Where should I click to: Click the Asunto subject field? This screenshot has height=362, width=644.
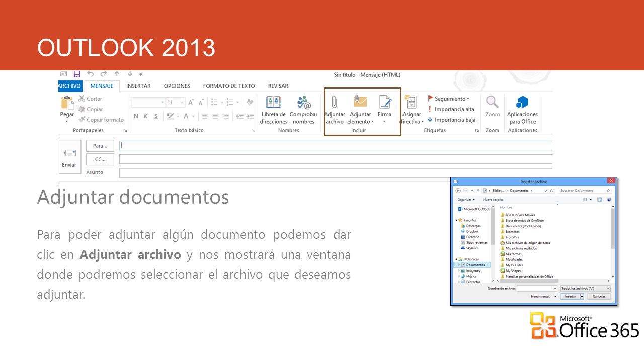pyautogui.click(x=336, y=173)
